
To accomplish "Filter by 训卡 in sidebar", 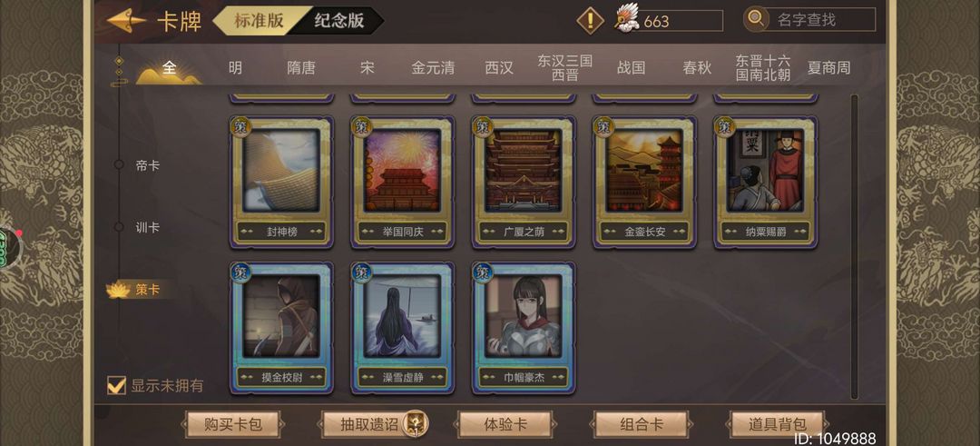I will click(148, 227).
